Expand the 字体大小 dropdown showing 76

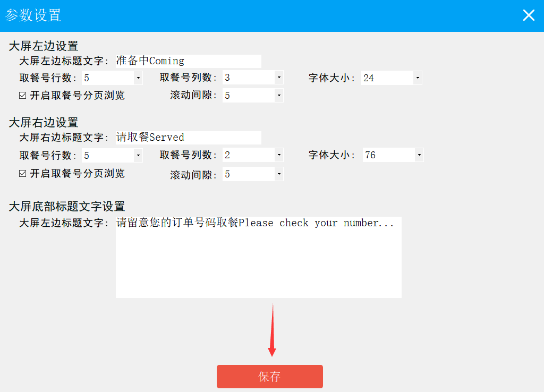(419, 155)
